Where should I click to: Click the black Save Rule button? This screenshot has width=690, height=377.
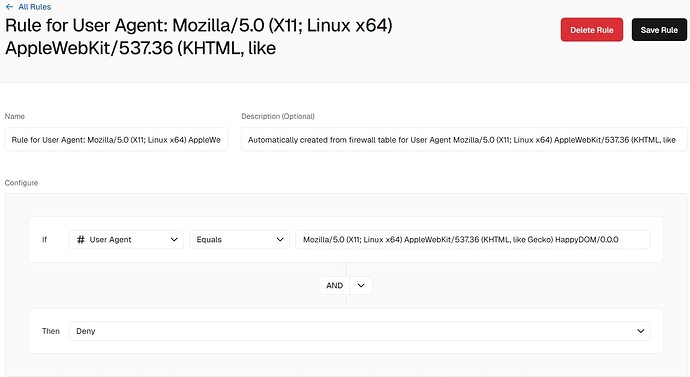[659, 30]
